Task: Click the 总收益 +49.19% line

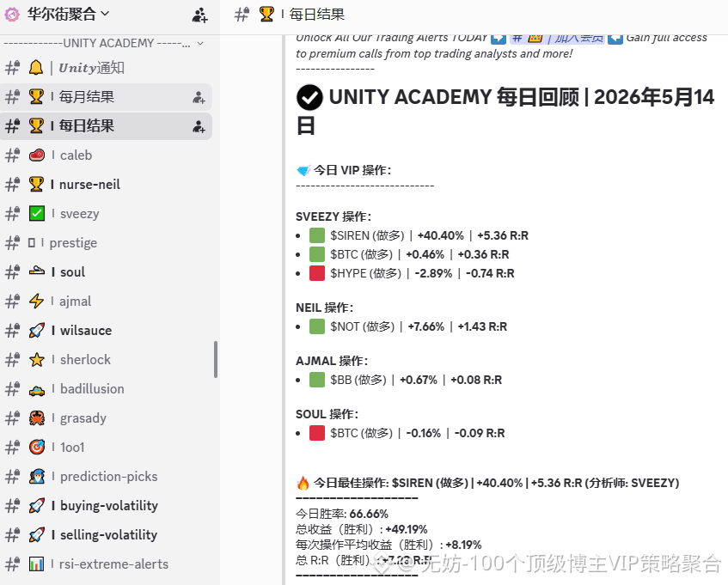Action: 361,529
